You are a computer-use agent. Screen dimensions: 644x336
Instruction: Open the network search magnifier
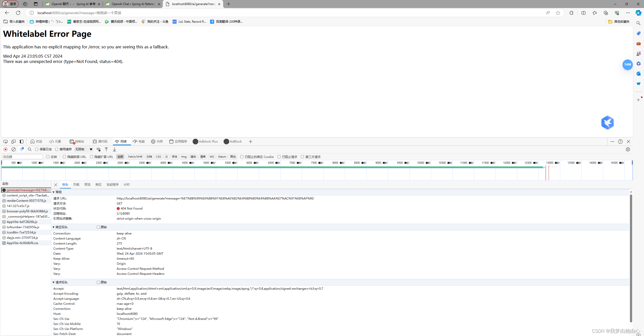pos(30,149)
